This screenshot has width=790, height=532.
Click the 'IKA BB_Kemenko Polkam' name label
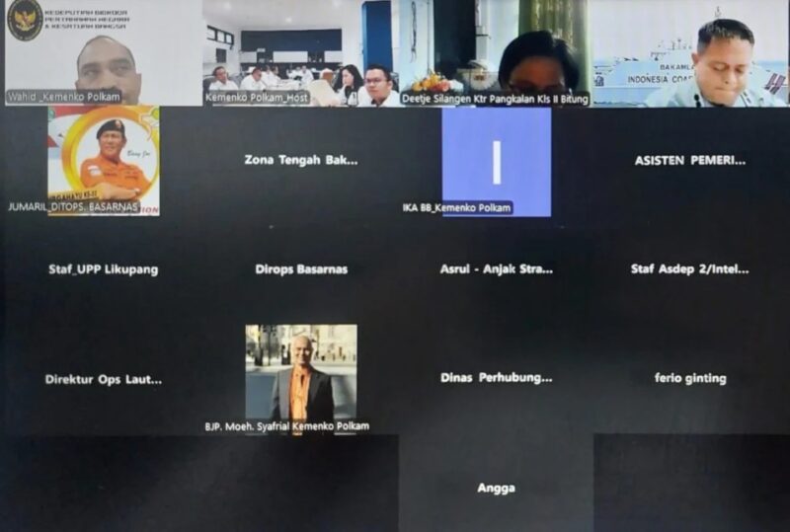click(x=457, y=208)
